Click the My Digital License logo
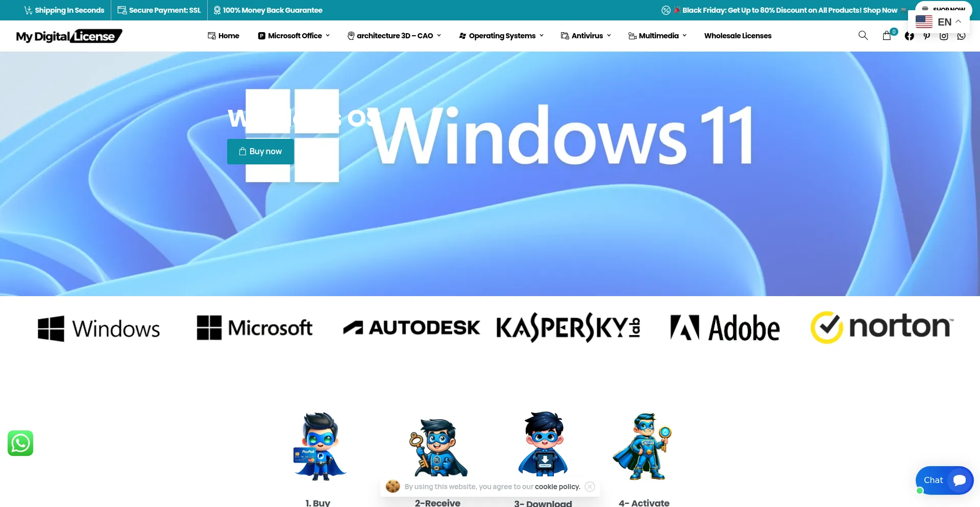The height and width of the screenshot is (507, 980). [69, 36]
